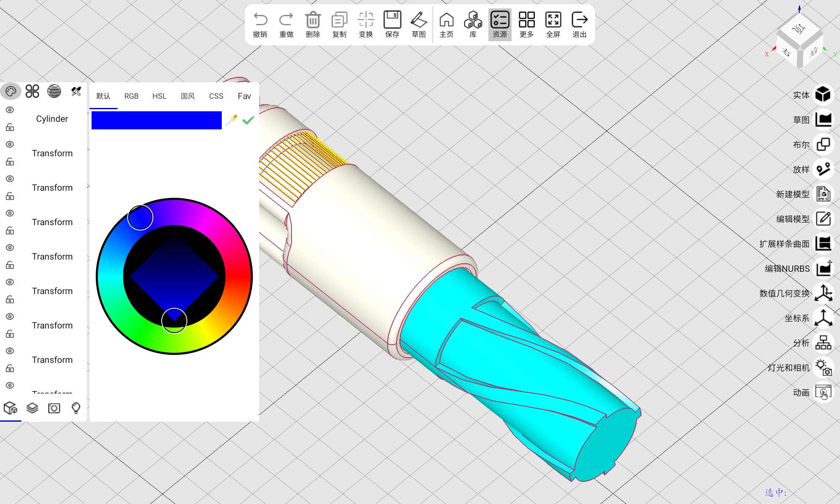Hide the first Transform item via eye
Image resolution: width=840 pixels, height=504 pixels.
tap(10, 144)
